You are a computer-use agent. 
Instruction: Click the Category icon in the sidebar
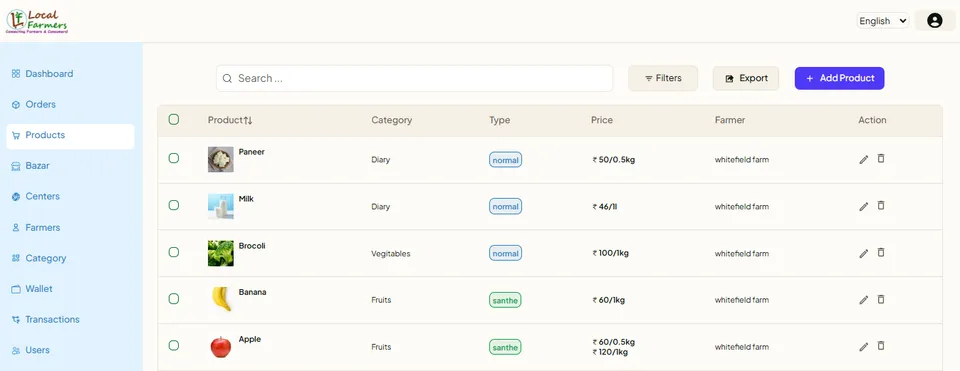(x=16, y=258)
